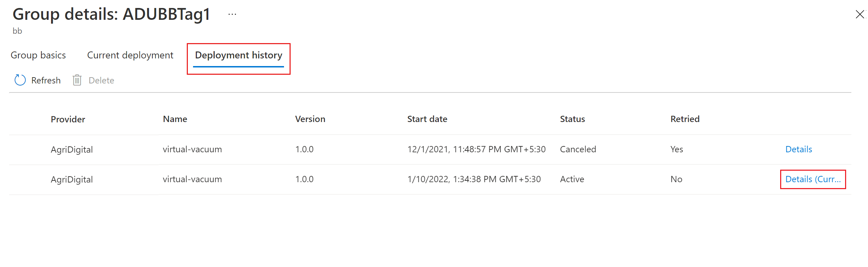Click the Delete button label
868x267 pixels.
(101, 80)
